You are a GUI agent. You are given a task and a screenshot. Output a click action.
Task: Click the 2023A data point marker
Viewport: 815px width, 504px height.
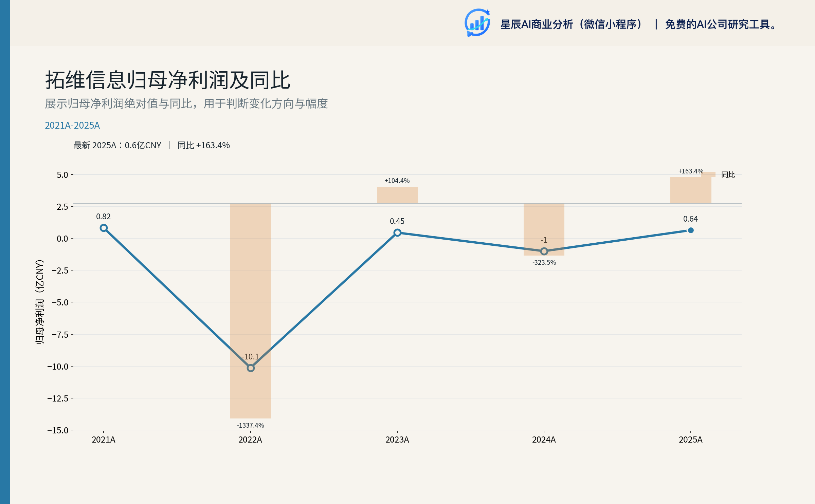[397, 233]
